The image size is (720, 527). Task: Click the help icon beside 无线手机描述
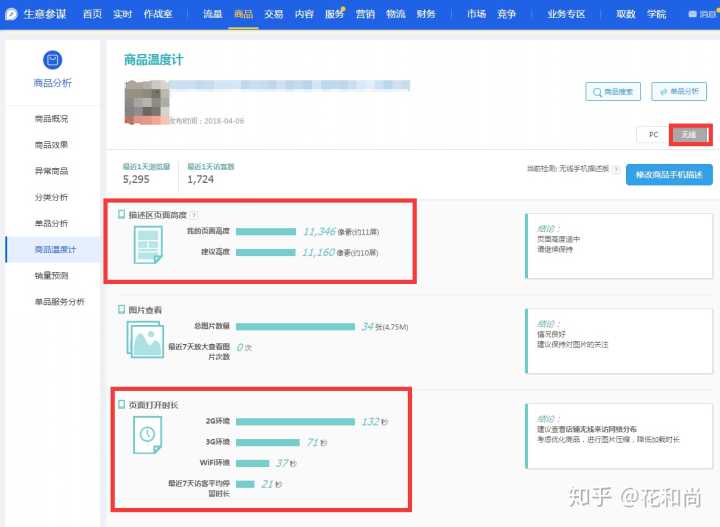click(x=616, y=169)
